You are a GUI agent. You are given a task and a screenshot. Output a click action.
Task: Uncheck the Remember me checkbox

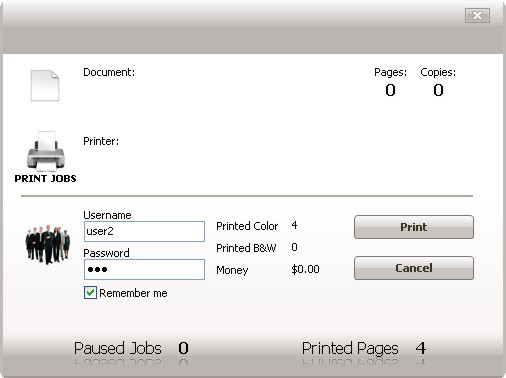tap(90, 293)
